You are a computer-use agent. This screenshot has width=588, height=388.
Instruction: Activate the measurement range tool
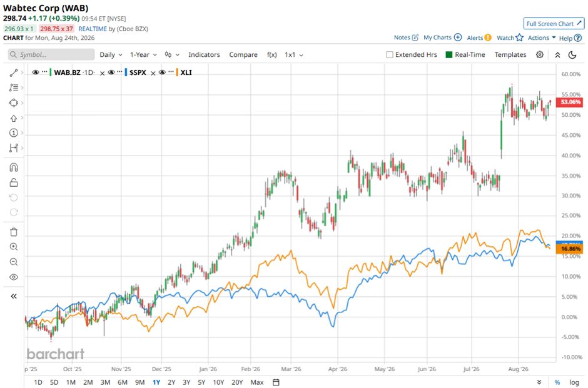click(x=14, y=148)
